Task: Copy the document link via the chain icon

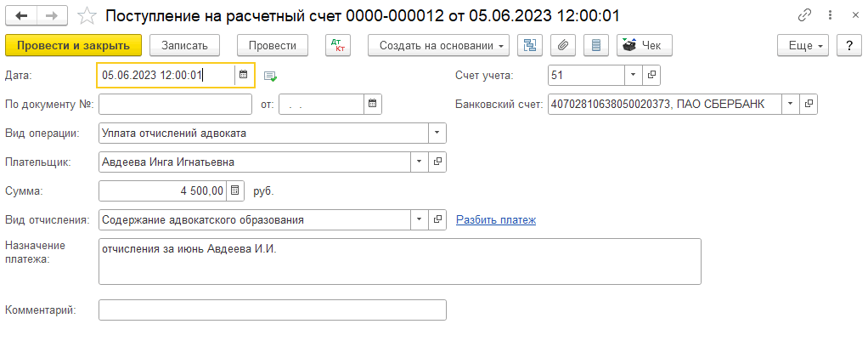Action: click(x=804, y=16)
